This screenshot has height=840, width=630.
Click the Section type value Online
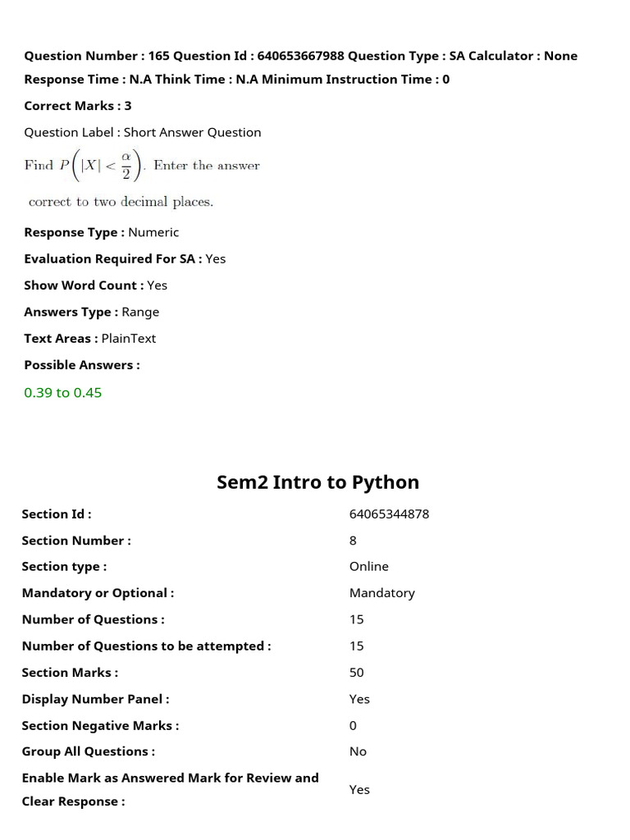click(368, 567)
